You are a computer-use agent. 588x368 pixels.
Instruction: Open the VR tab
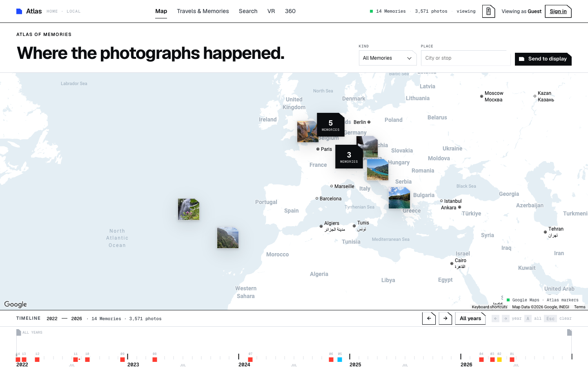[x=271, y=11]
